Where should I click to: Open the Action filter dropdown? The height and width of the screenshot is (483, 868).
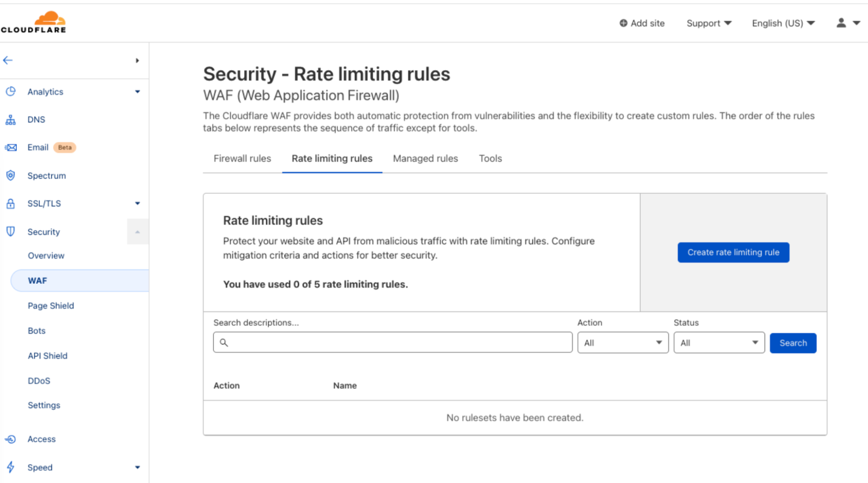pos(623,343)
